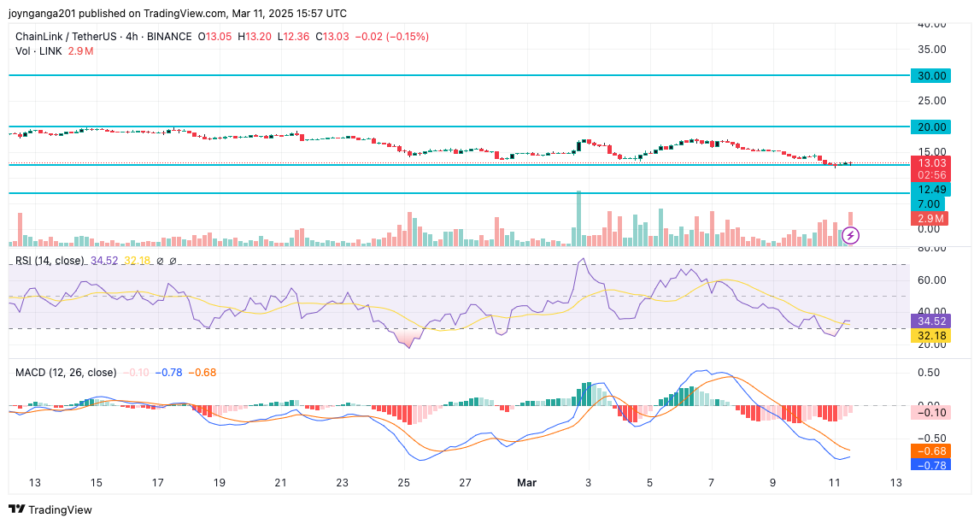The height and width of the screenshot is (524, 980).
Task: Click date 15 on the time axis
Action: [x=97, y=483]
